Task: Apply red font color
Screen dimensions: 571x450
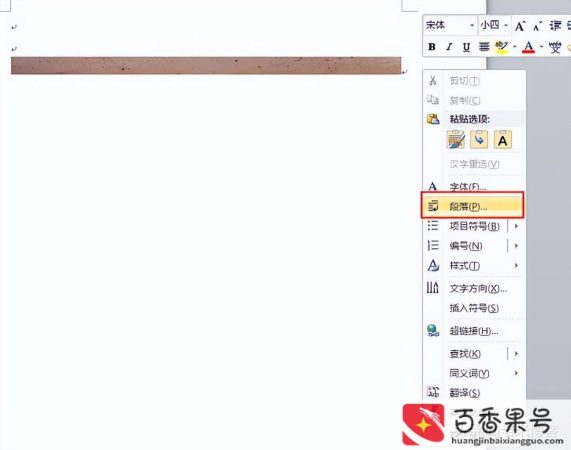Action: point(528,47)
